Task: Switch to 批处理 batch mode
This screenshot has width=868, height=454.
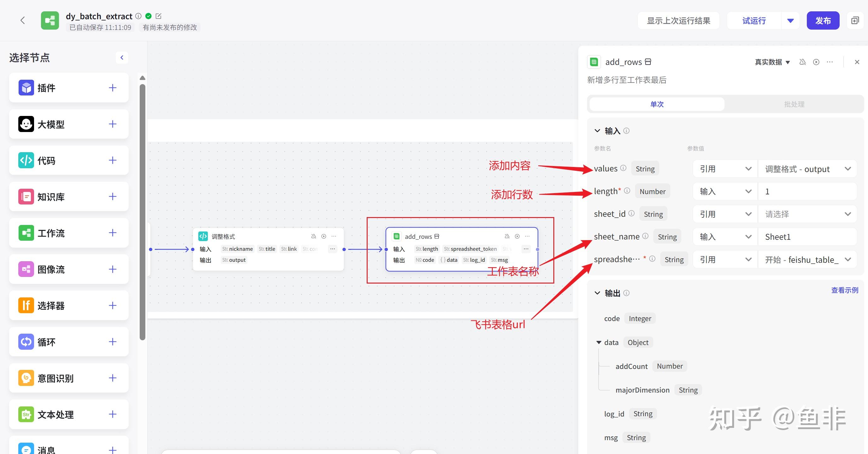Action: pos(794,104)
